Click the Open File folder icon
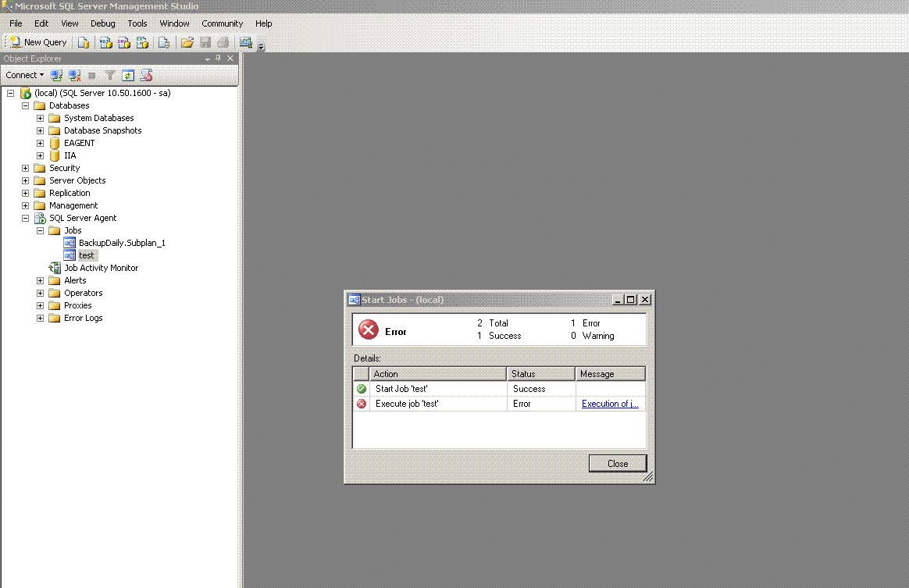 [187, 42]
